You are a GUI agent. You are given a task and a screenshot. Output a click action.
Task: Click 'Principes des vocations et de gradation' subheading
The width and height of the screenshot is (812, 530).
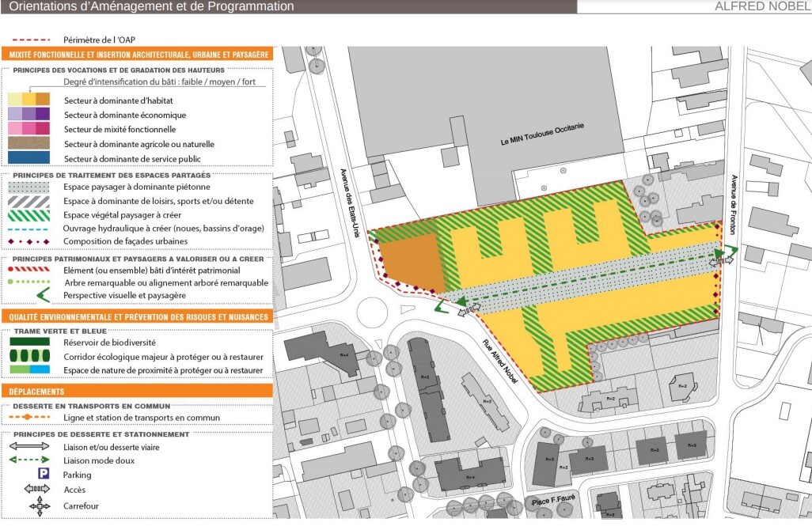119,70
